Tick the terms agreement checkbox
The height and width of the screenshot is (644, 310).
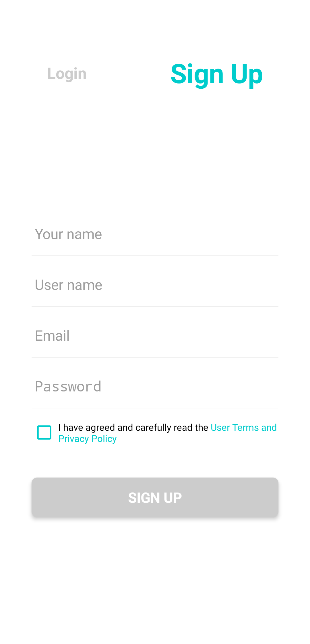[x=44, y=432]
